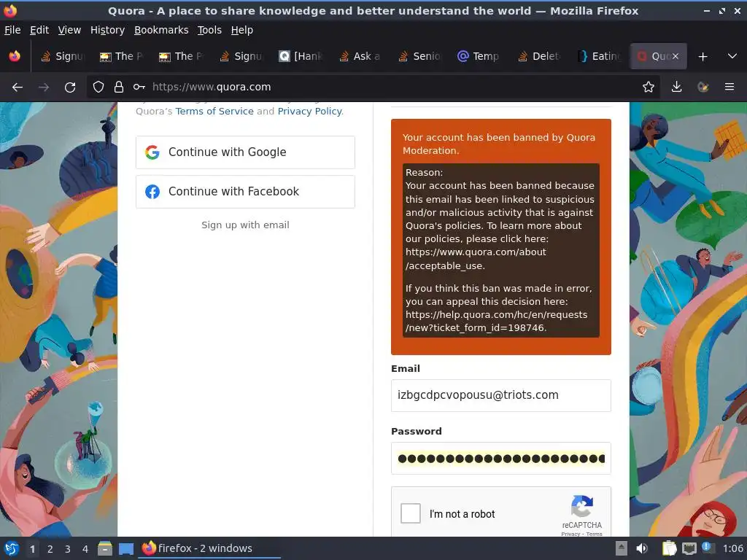Check the I'm not a robot box
747x560 pixels.
[410, 513]
